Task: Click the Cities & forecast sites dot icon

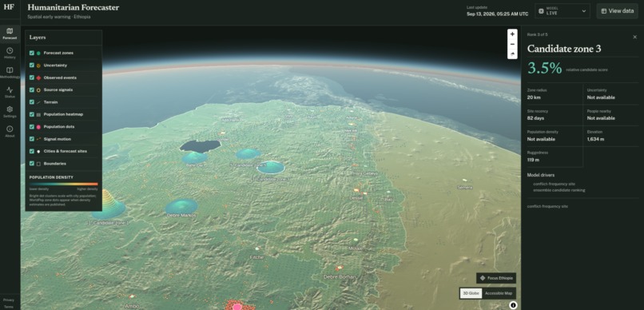Action: 38,151
